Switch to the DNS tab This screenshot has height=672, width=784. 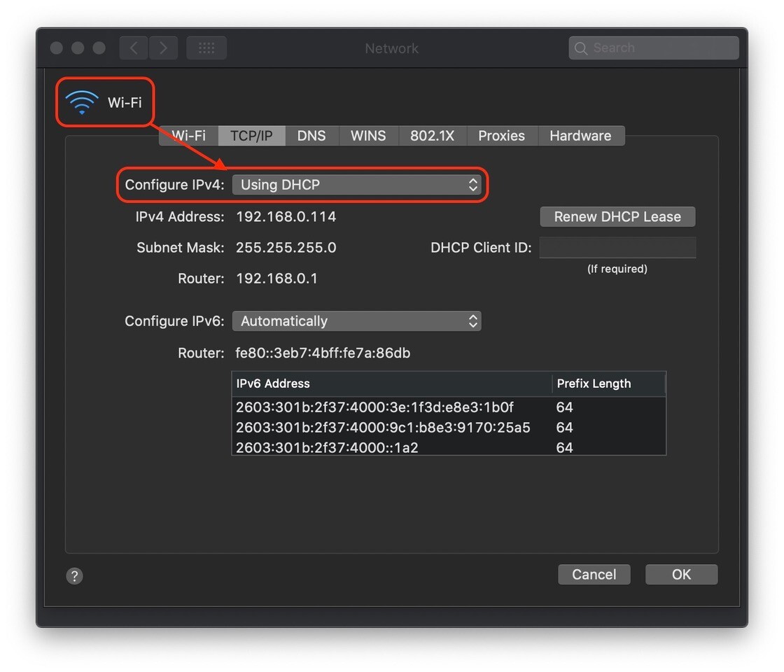[311, 136]
